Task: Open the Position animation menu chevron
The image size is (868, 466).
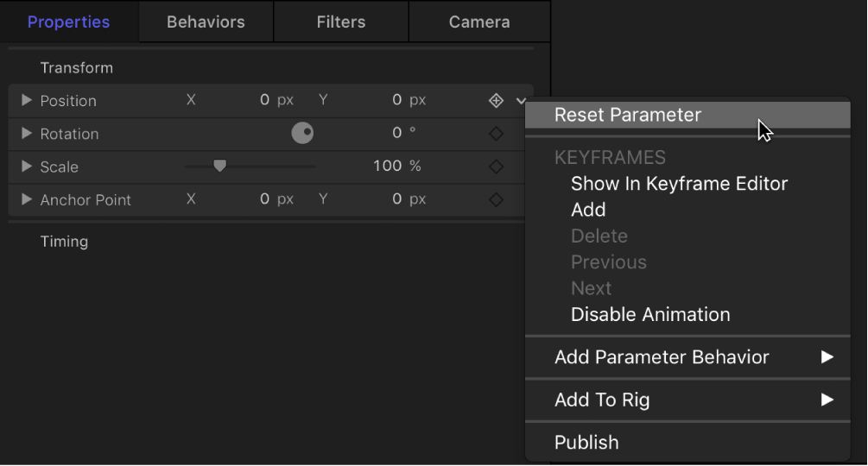Action: [521, 101]
